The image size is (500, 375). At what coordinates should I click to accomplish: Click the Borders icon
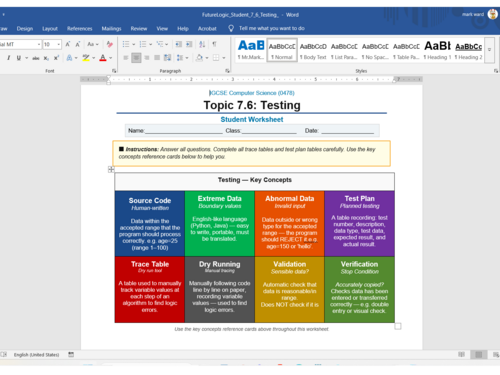click(216, 58)
